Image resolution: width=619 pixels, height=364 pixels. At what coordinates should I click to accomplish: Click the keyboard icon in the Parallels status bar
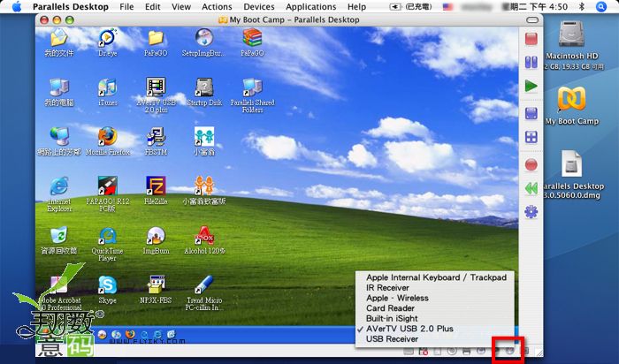[x=409, y=351]
